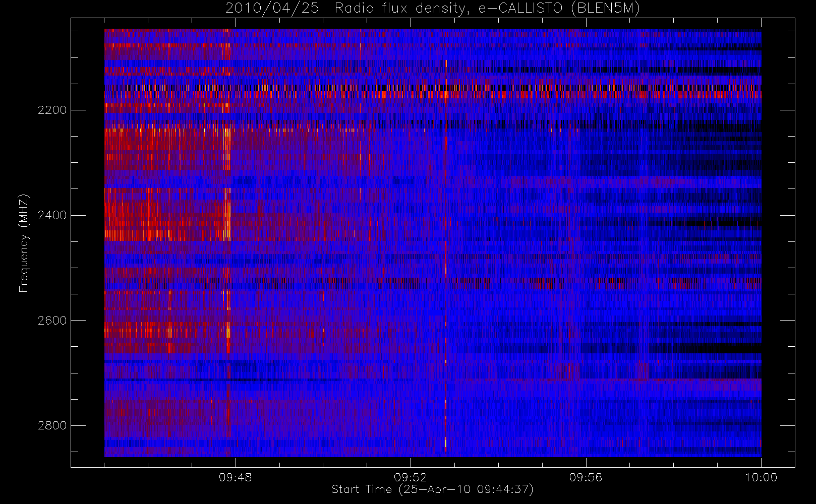Click the '2400' frequency axis label
Screen dimensions: 816x504
pyautogui.click(x=52, y=216)
